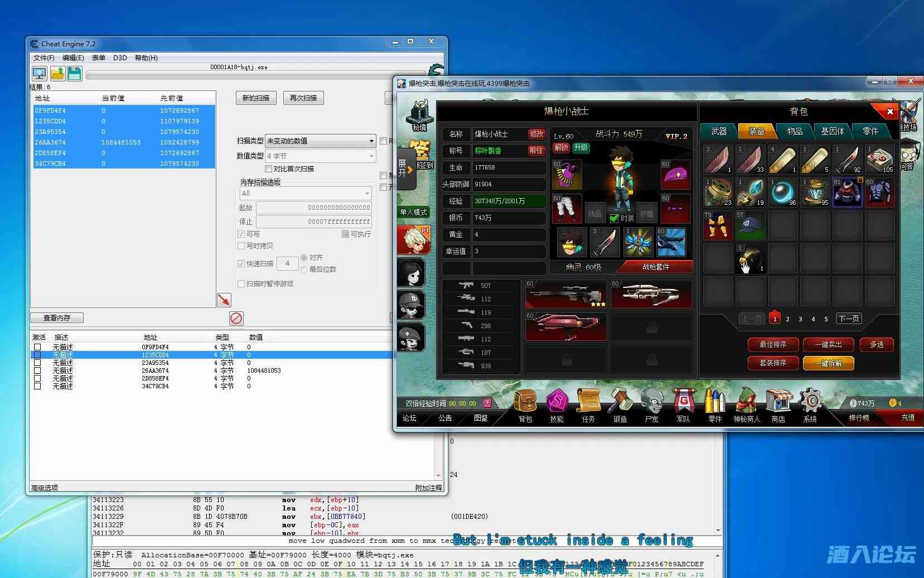
Task: Click the 起始 address input field
Action: click(313, 208)
